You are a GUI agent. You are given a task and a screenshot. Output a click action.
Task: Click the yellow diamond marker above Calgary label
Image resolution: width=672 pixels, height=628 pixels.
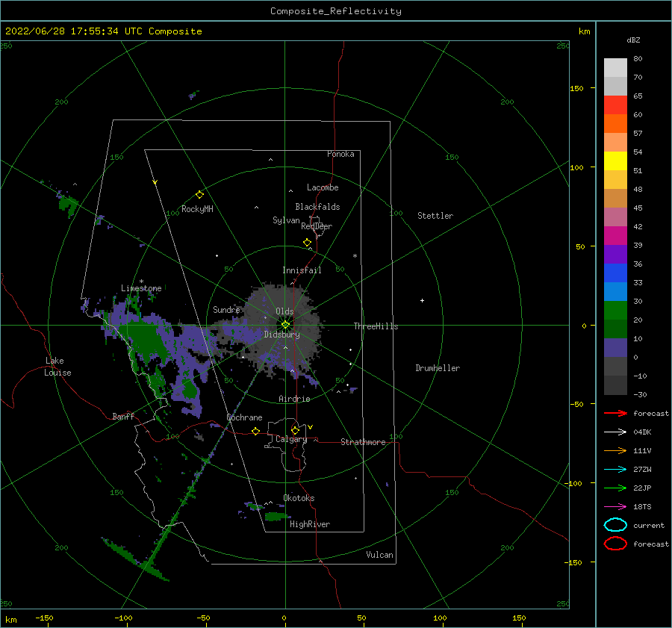295,430
